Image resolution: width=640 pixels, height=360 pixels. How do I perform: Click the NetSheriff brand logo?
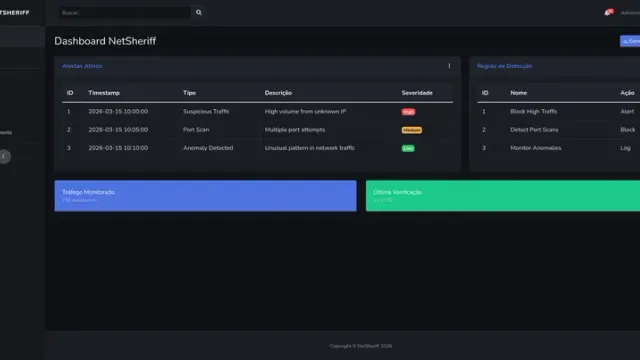click(15, 13)
